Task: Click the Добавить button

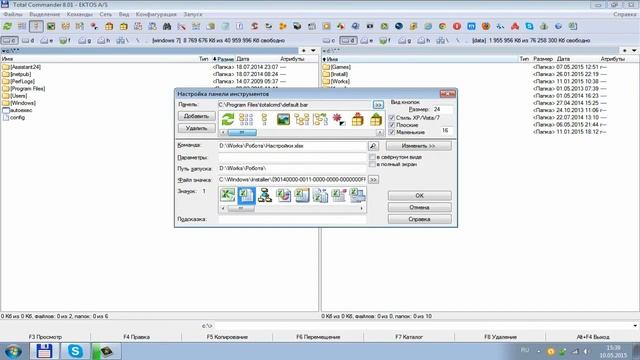Action: (x=196, y=116)
